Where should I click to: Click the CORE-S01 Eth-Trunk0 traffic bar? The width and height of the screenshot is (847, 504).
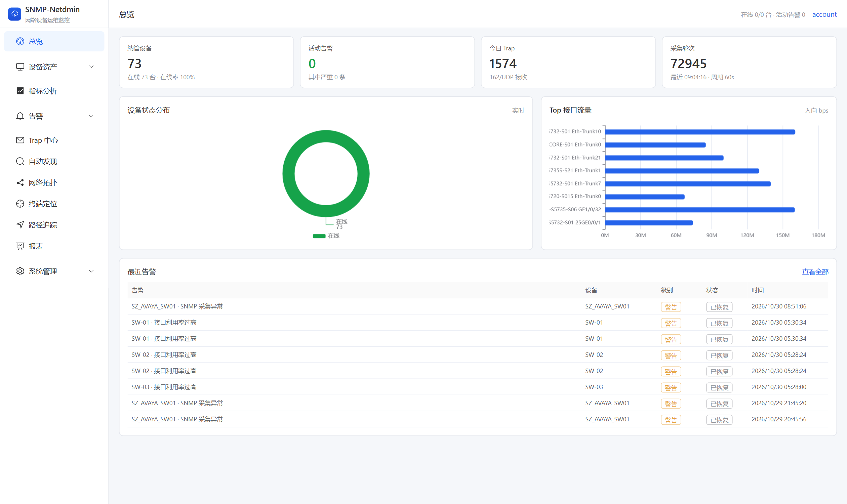655,145
